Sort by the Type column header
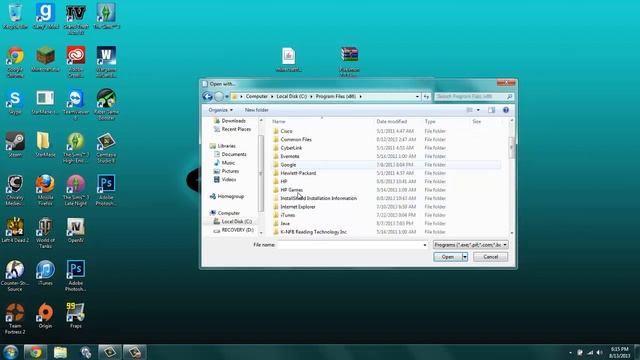Viewport: 640px width, 360px height. (x=430, y=122)
